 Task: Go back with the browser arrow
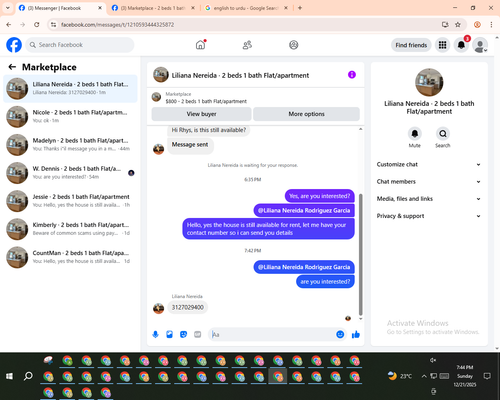pyautogui.click(x=9, y=25)
